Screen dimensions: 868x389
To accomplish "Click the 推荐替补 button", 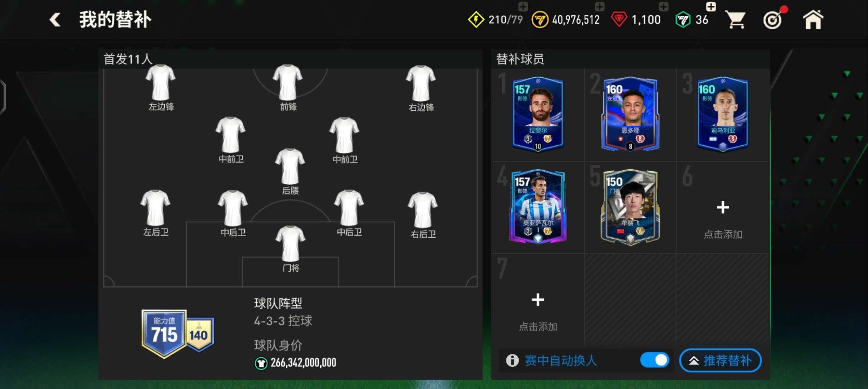I will (x=720, y=360).
